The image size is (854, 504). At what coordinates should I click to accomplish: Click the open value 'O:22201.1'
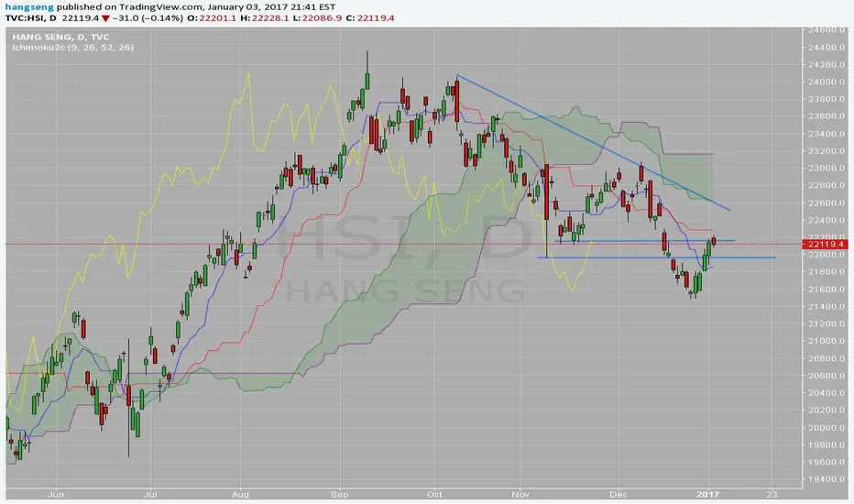coord(212,18)
